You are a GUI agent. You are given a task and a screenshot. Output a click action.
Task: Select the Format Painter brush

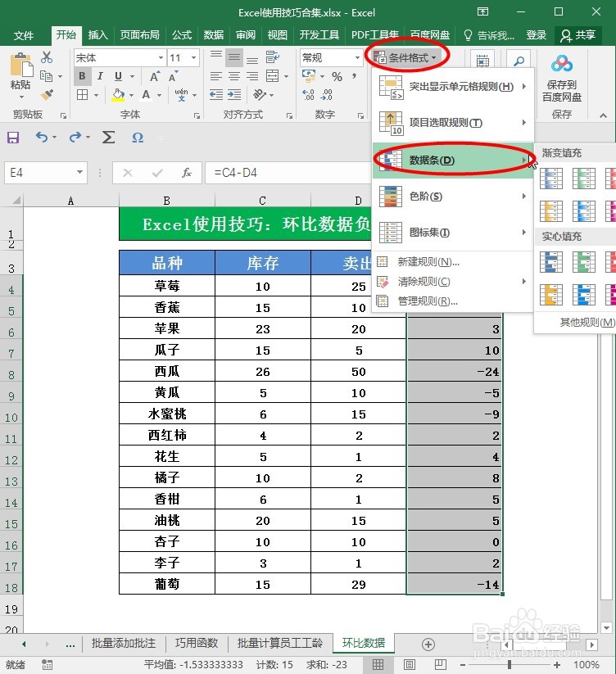47,94
